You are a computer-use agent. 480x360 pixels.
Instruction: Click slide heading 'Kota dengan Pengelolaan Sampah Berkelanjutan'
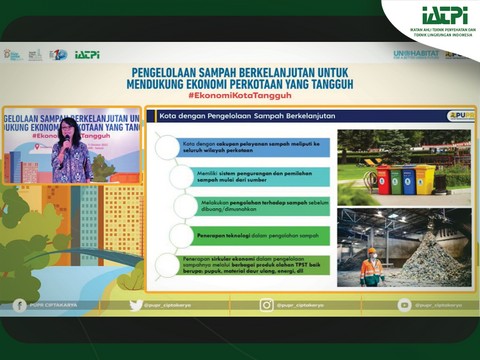point(247,116)
